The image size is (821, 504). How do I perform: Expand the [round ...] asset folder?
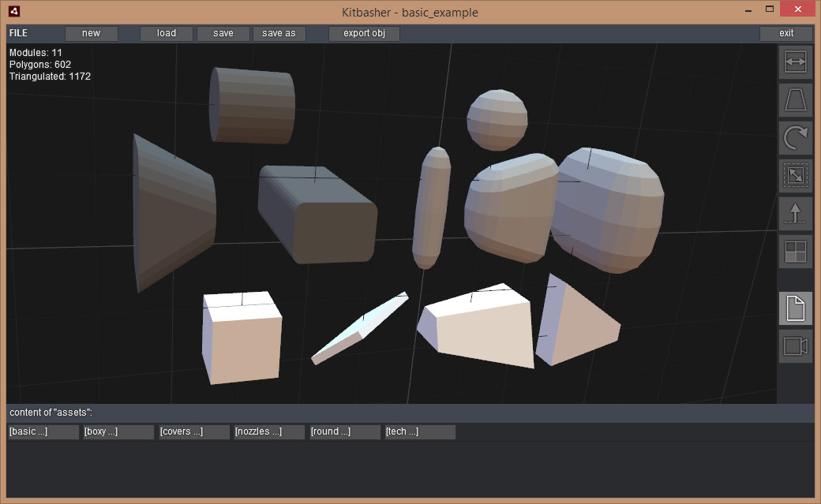(345, 432)
